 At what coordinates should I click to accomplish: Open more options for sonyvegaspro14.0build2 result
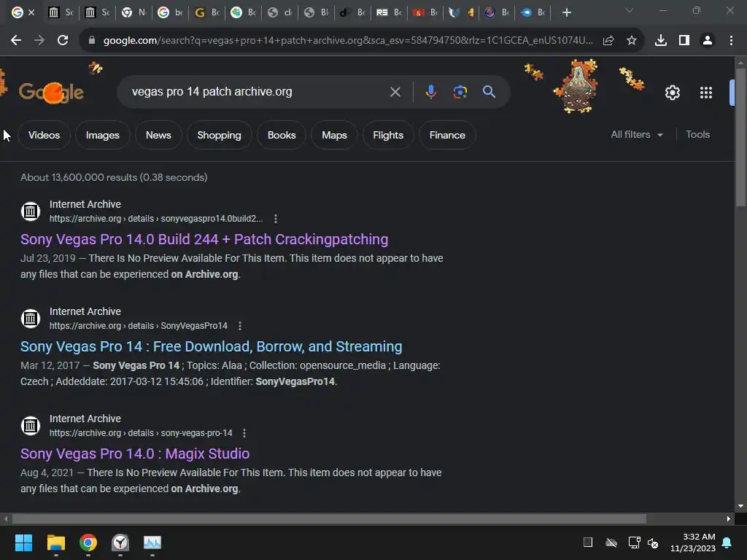coord(275,219)
